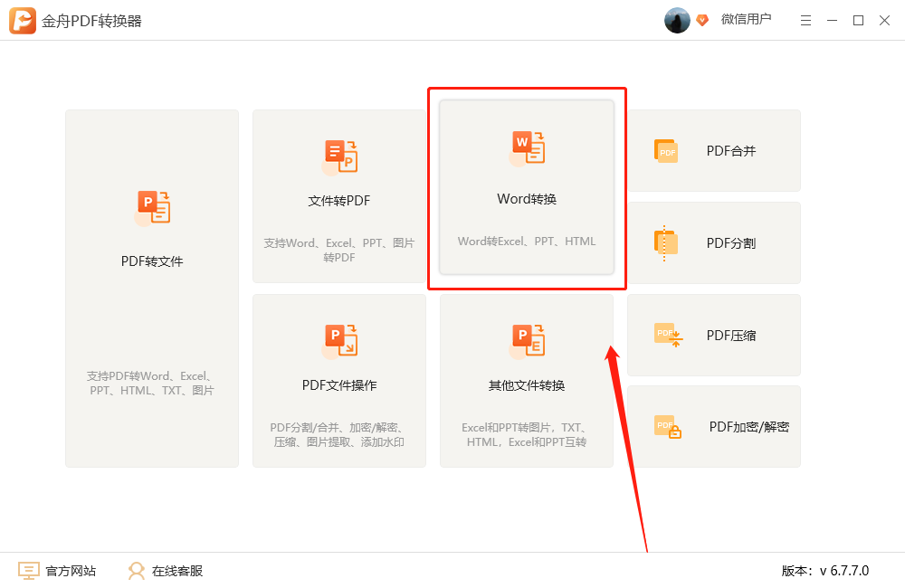The image size is (905, 588).
Task: Click the Word转换 card icon
Action: click(x=527, y=148)
